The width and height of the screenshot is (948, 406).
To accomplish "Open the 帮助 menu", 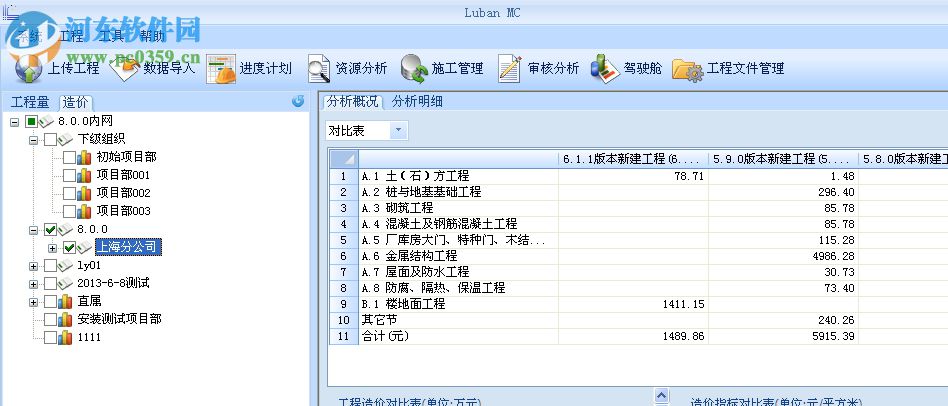I will [152, 36].
